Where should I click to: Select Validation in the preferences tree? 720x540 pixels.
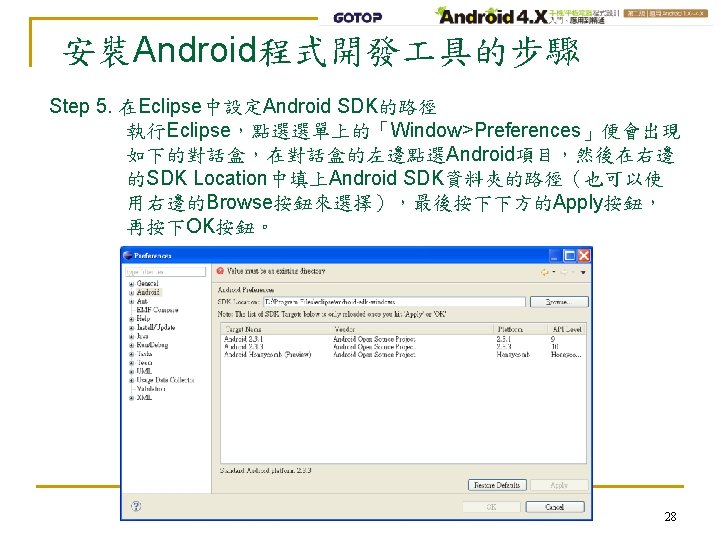point(151,388)
